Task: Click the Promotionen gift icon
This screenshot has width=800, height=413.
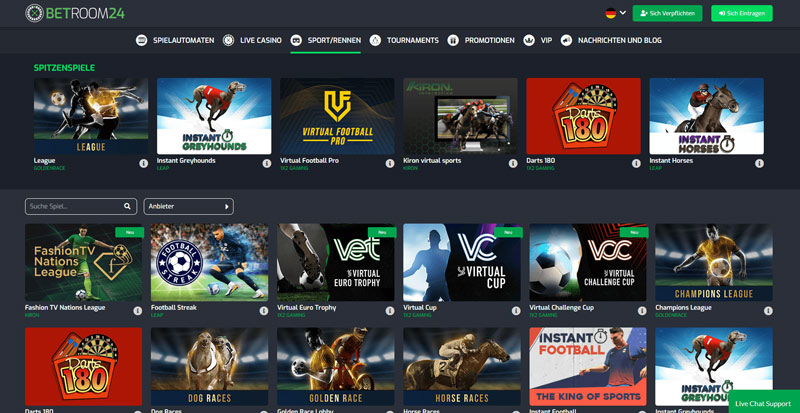Action: (453, 40)
